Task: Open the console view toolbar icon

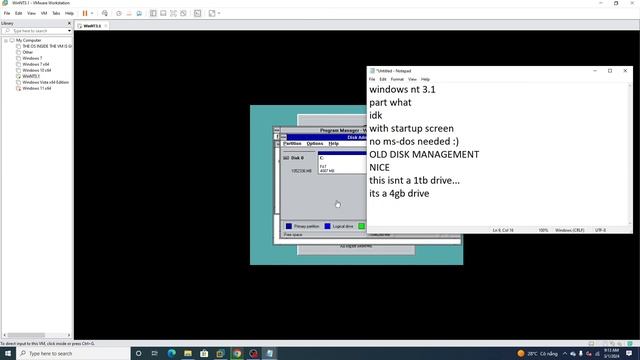Action: (198, 13)
